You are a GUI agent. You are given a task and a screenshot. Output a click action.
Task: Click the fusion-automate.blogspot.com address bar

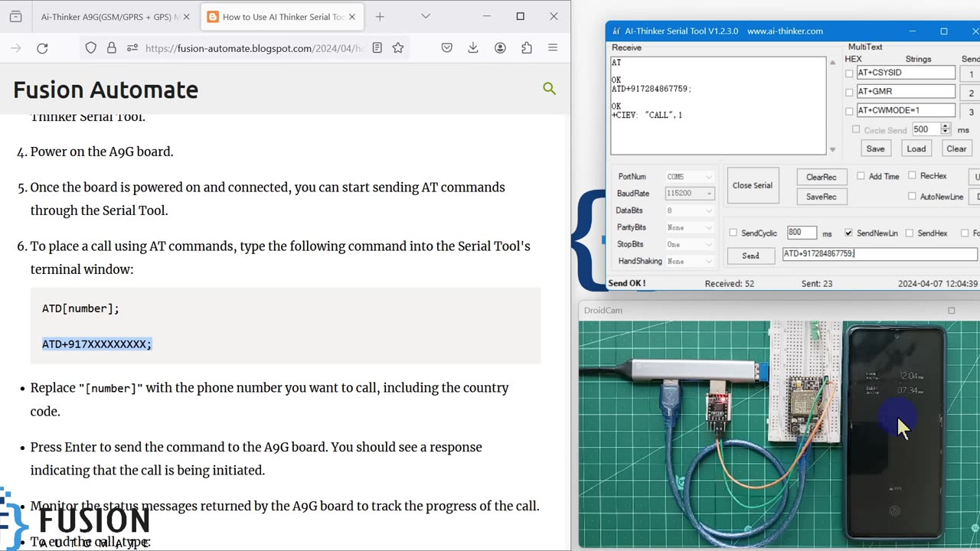coord(253,48)
